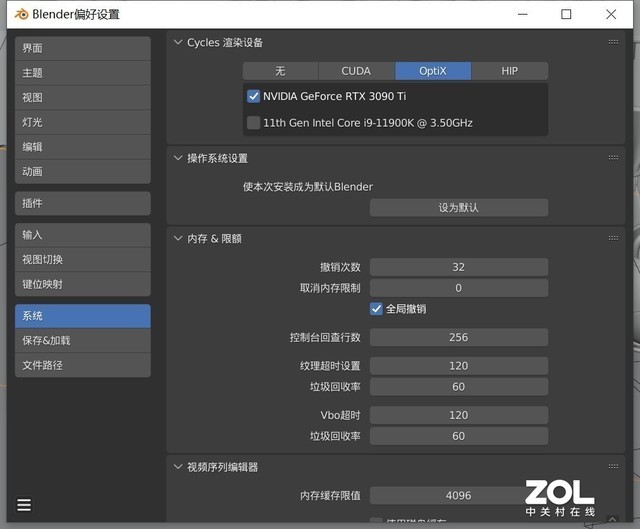This screenshot has height=529, width=640.
Task: Open the 动画 preferences category
Action: coord(83,171)
